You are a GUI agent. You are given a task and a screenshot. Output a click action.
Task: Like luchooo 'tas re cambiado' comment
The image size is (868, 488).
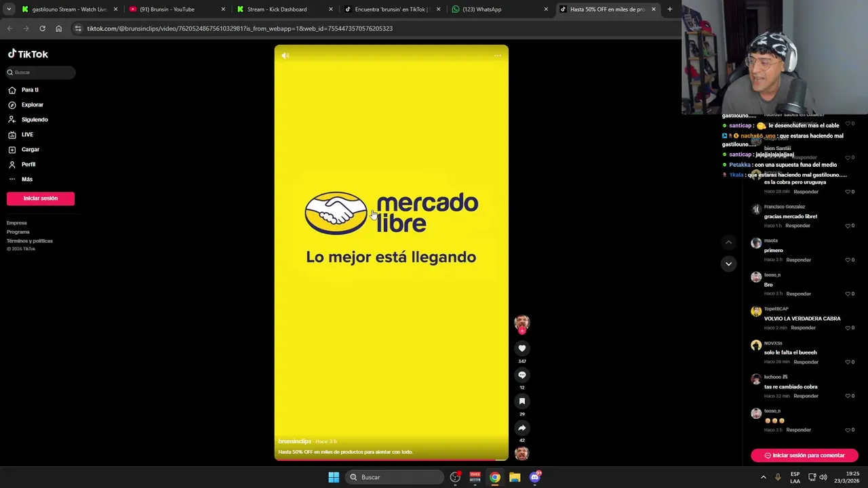coord(848,396)
